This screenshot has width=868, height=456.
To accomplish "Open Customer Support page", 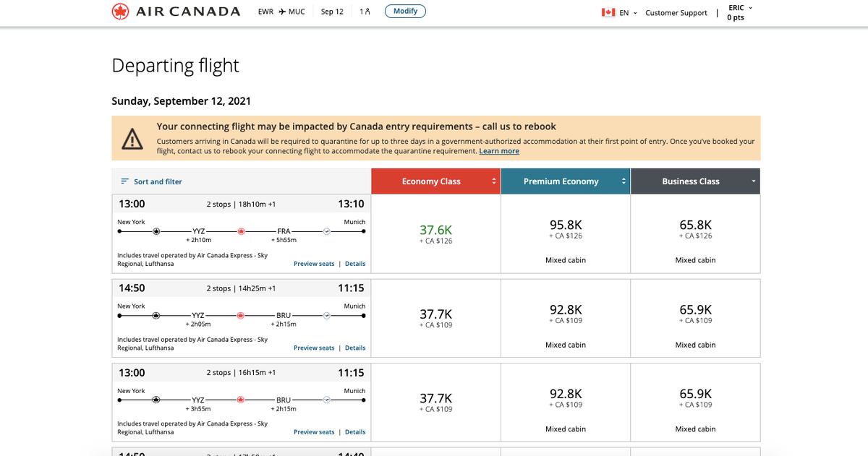I will [x=676, y=12].
